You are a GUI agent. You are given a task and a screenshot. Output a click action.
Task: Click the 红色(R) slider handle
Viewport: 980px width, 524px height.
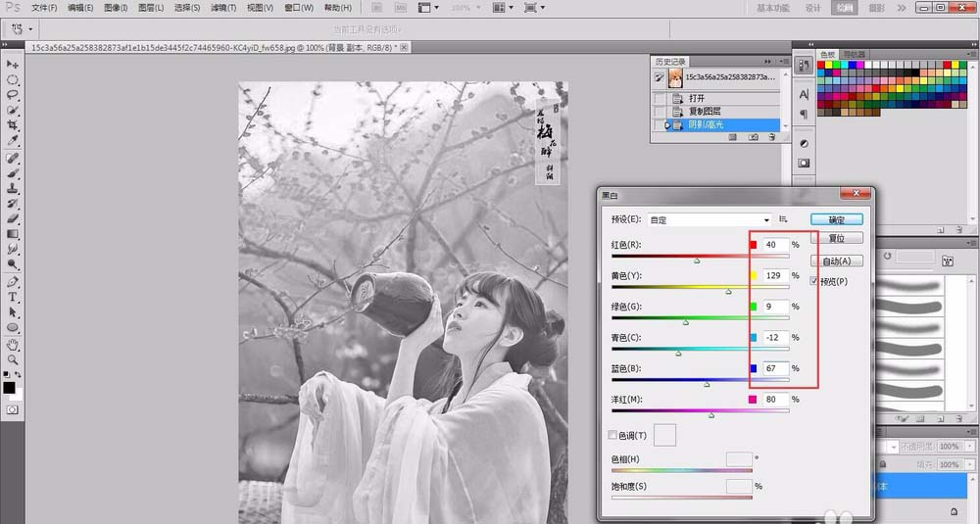coord(697,262)
